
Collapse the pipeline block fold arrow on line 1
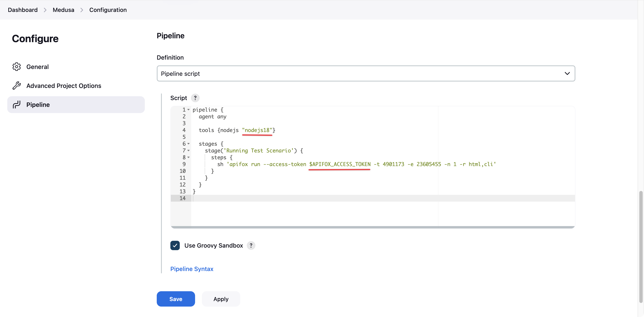click(188, 110)
